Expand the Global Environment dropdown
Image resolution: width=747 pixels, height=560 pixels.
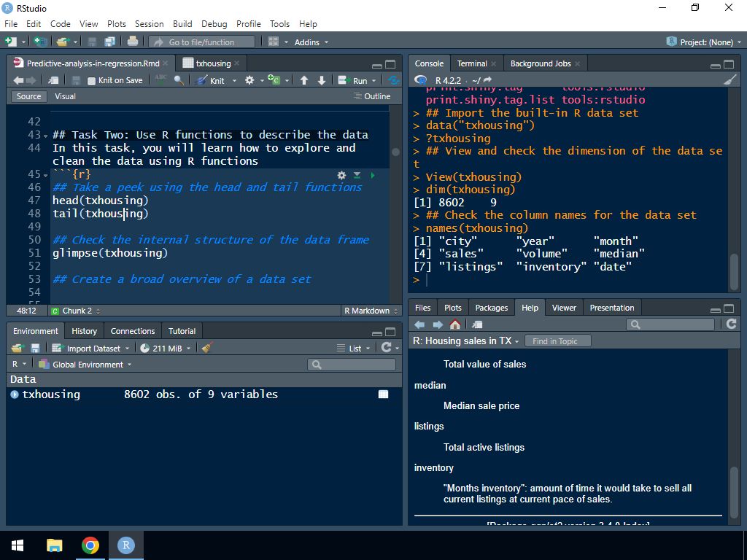(x=88, y=365)
